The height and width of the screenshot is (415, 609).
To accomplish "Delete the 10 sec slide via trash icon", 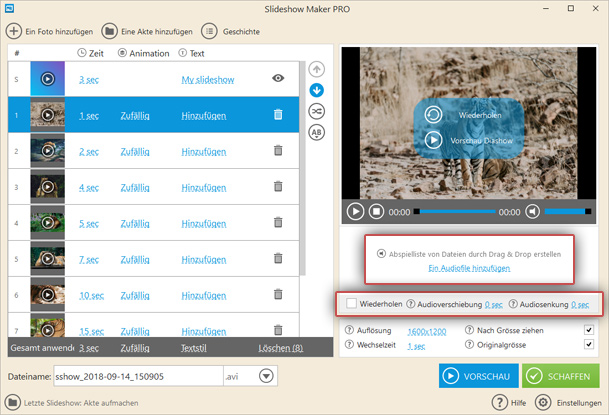I will tap(278, 294).
